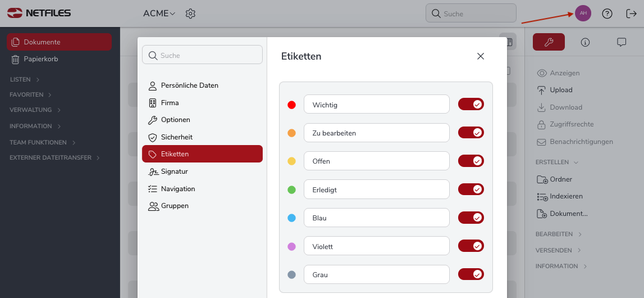644x298 pixels.
Task: Switch off the Grau label toggle
Action: coord(471,274)
